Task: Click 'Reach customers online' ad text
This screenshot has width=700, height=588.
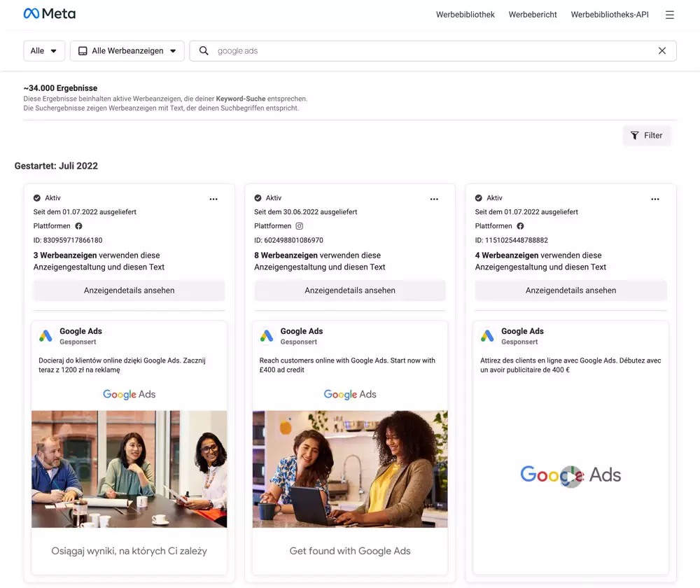Action: click(347, 365)
